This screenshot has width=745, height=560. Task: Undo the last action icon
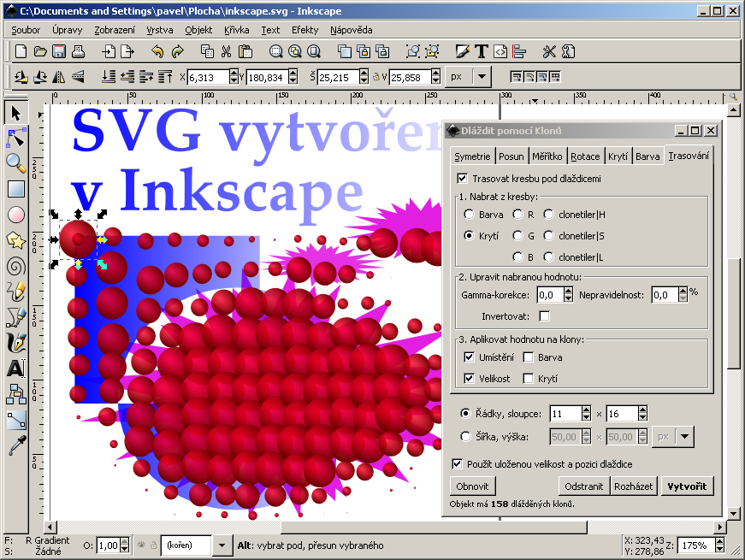pyautogui.click(x=157, y=51)
